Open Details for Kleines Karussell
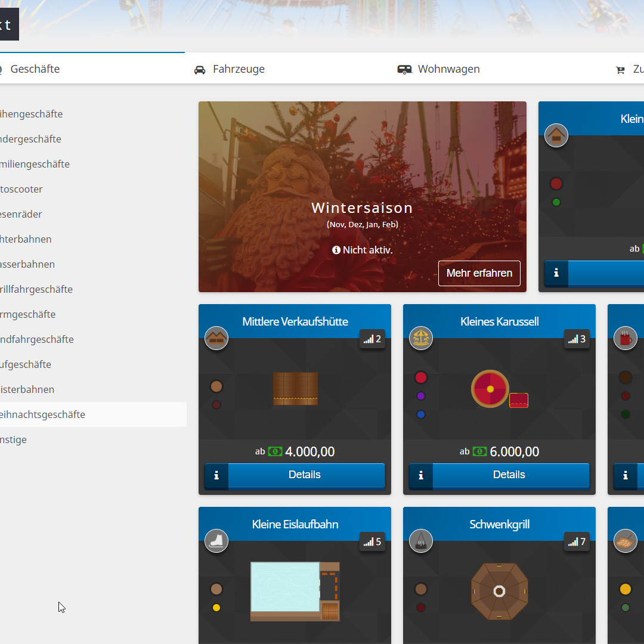Viewport: 644px width, 644px height. pos(509,475)
